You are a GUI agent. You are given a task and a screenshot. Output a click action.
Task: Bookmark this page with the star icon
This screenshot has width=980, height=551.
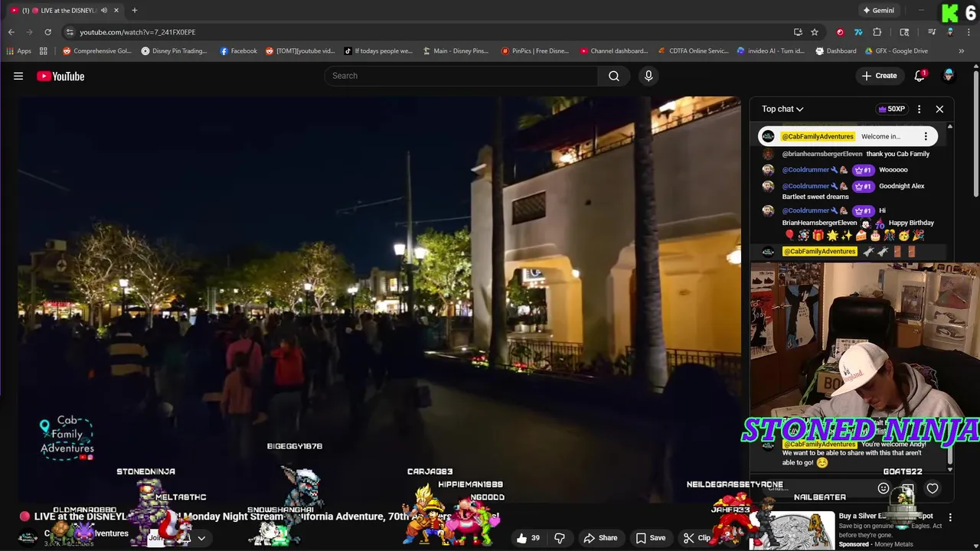tap(815, 32)
